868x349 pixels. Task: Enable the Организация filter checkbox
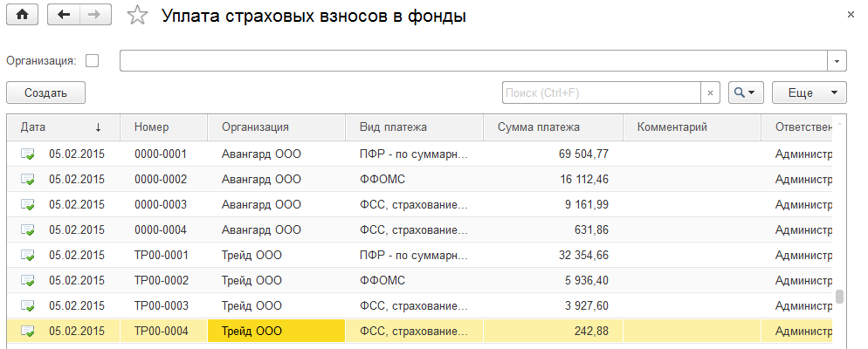pyautogui.click(x=93, y=60)
